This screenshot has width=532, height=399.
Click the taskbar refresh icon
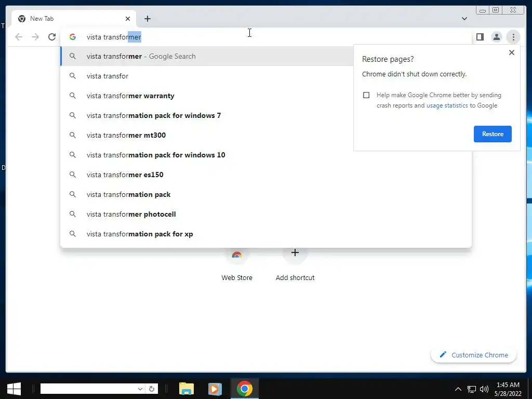(152, 389)
